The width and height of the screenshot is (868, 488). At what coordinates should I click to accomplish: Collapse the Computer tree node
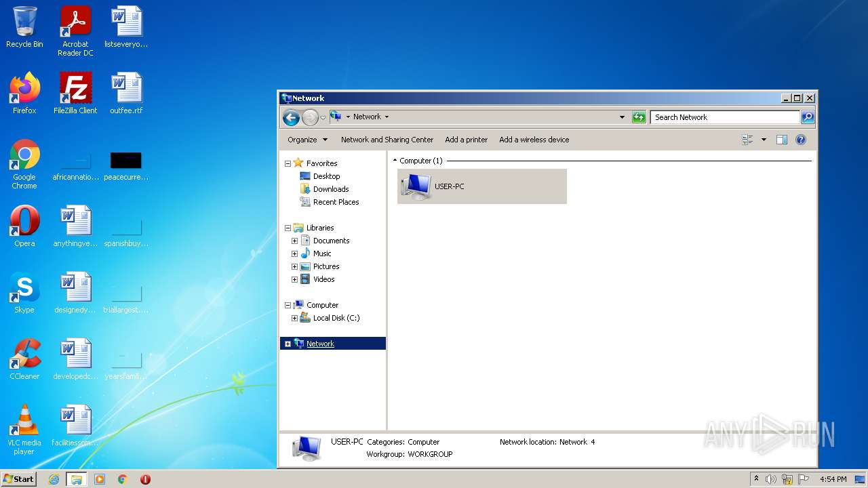(288, 305)
